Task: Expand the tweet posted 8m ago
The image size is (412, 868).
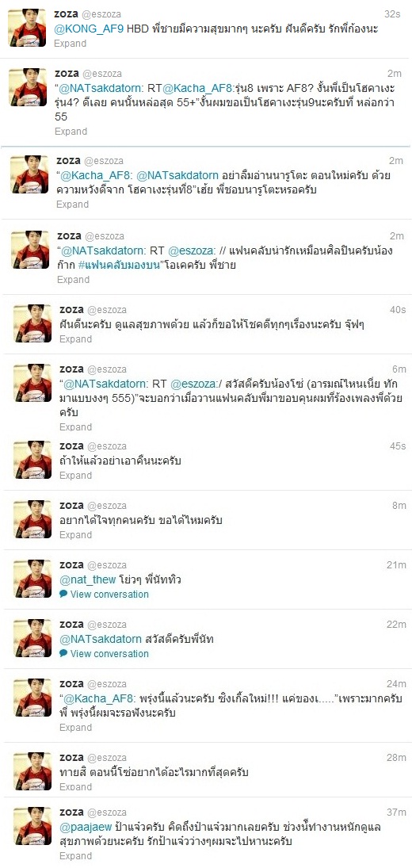Action: [76, 535]
